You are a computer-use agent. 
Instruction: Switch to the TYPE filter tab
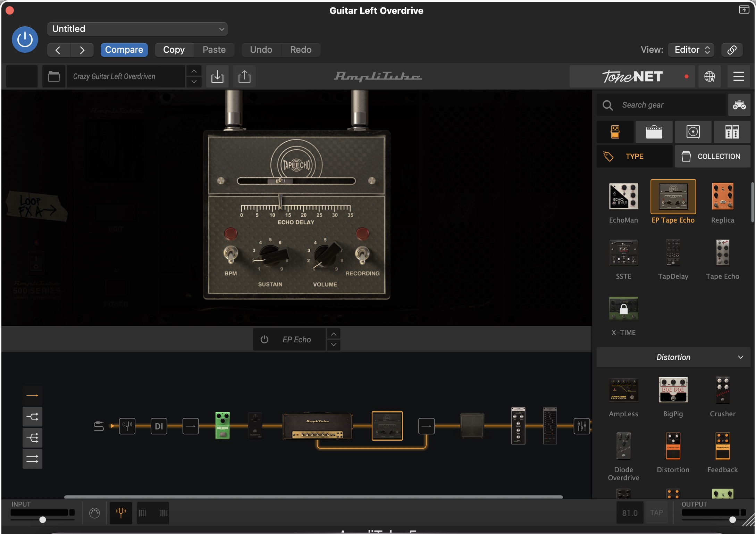point(635,157)
